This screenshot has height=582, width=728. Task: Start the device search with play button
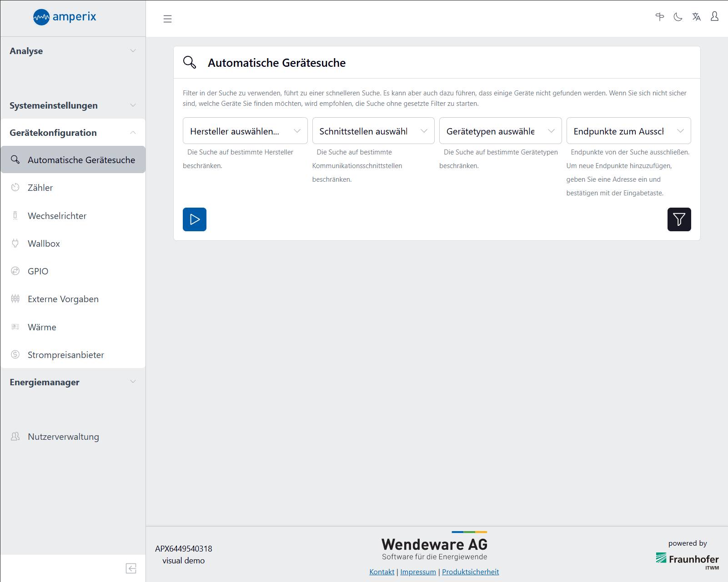tap(195, 219)
